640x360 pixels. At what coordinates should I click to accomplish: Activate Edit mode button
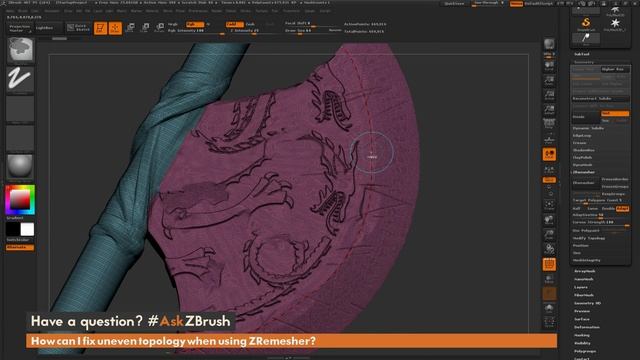click(x=100, y=28)
